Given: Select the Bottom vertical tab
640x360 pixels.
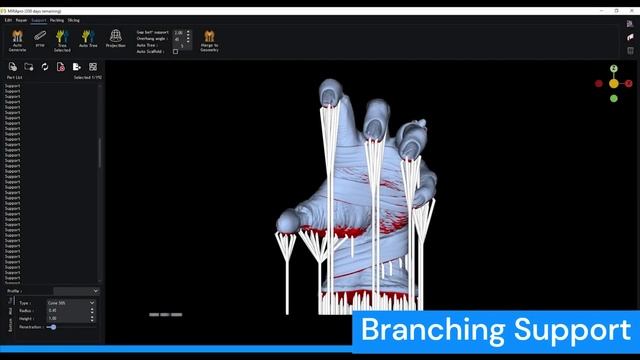Looking at the screenshot, I should (x=10, y=325).
